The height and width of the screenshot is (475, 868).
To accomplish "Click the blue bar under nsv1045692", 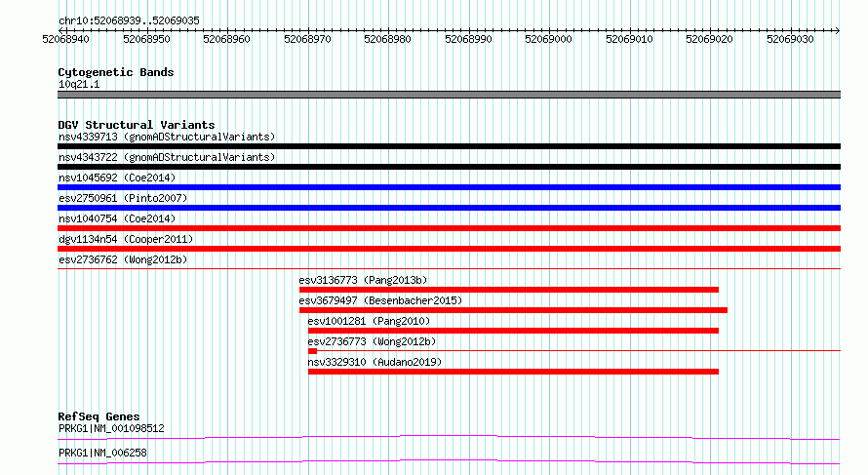I will click(449, 187).
